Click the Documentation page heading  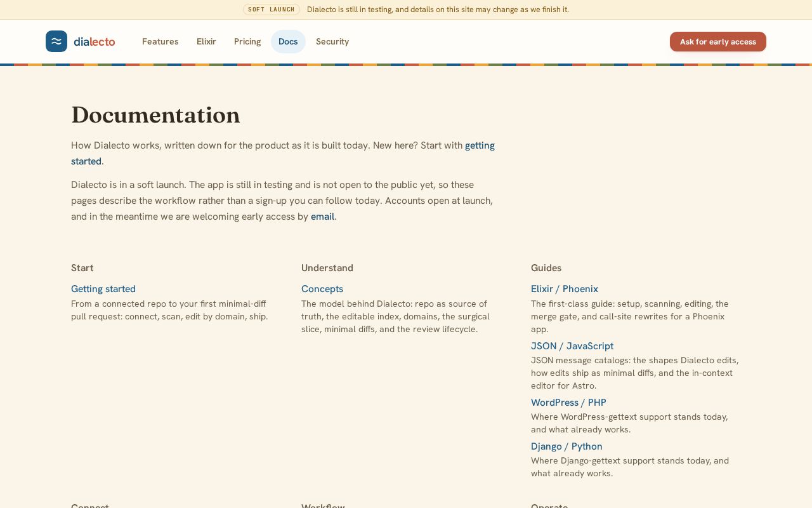(x=155, y=115)
